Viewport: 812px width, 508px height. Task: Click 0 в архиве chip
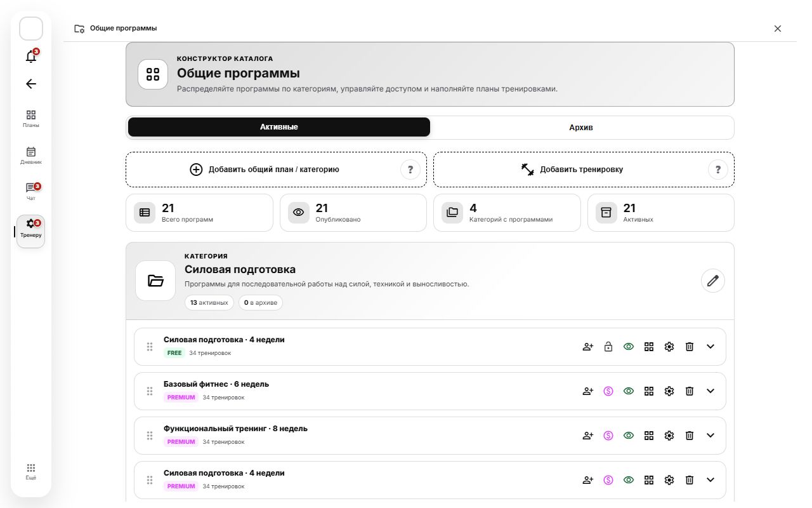(x=261, y=303)
